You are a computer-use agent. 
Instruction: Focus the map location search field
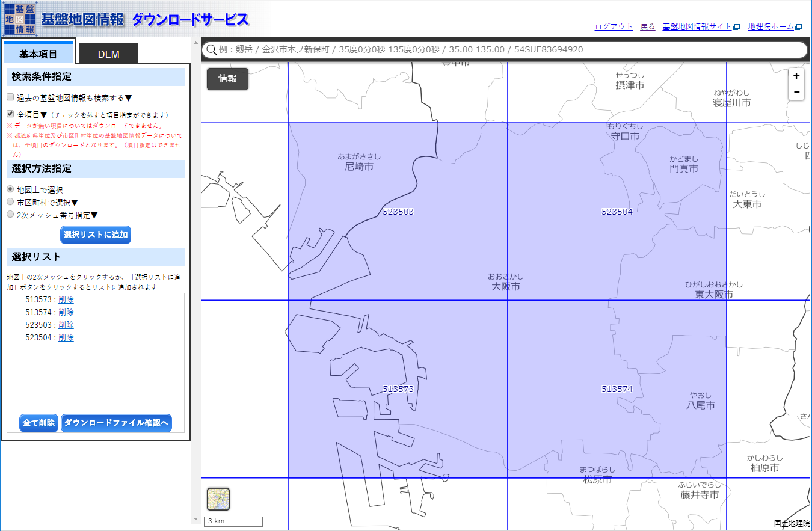click(504, 49)
